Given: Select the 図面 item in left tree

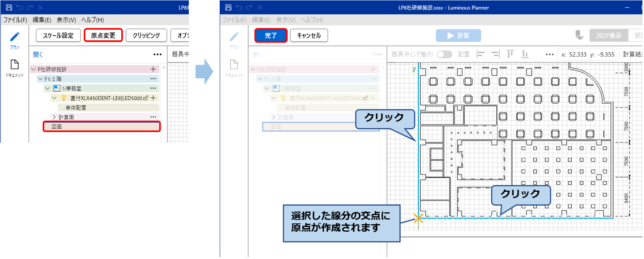Looking at the screenshot, I should point(102,127).
